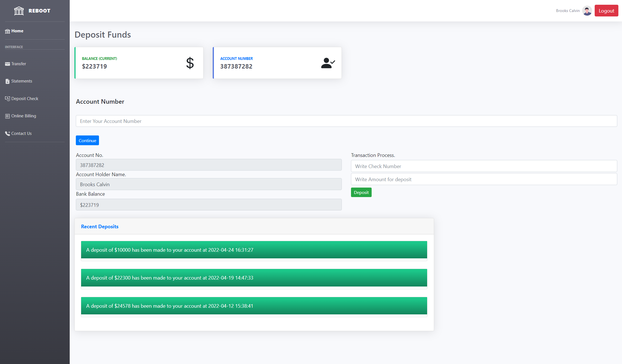This screenshot has height=364, width=622.
Task: Click the green Deposit button
Action: 361,192
